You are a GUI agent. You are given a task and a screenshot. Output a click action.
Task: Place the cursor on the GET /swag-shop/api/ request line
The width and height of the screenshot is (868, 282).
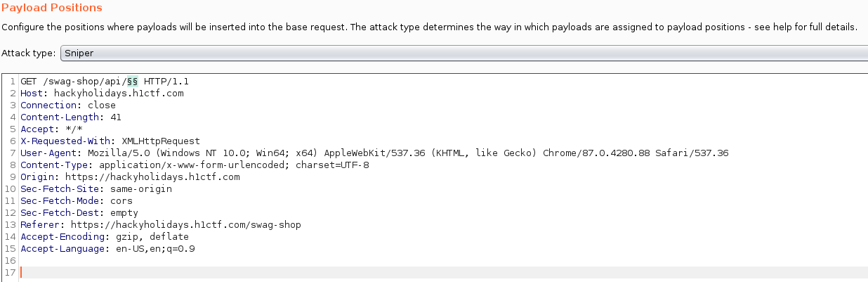pos(105,81)
